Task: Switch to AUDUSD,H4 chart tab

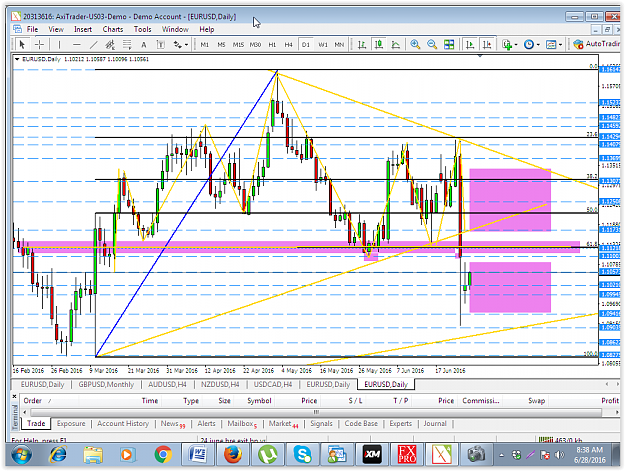Action: point(167,384)
